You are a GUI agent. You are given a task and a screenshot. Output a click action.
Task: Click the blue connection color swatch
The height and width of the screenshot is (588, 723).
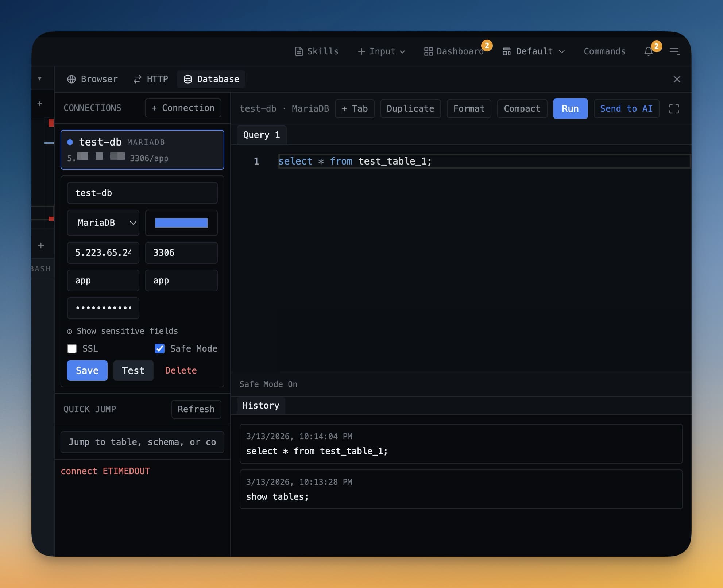[x=181, y=223]
